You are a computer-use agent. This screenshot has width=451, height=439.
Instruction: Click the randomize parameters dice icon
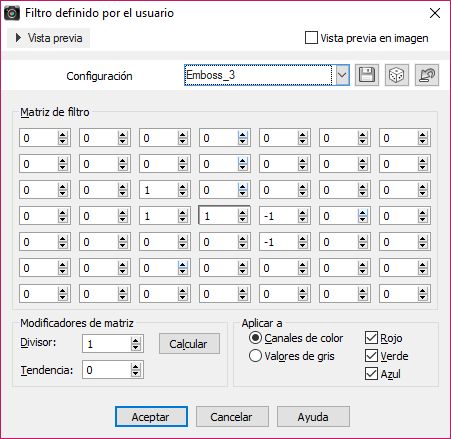tap(397, 75)
